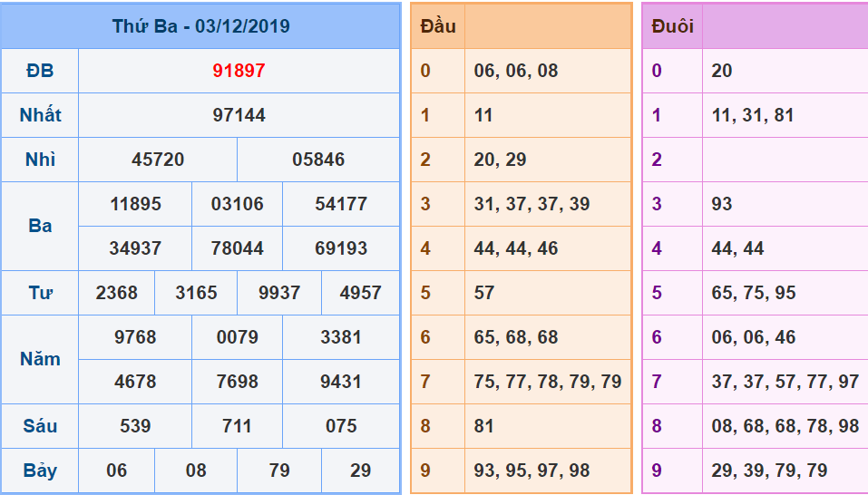Select Đầu row with 75, 77, 78, 79, 79
Image resolution: width=868 pixels, height=495 pixels.
click(547, 382)
